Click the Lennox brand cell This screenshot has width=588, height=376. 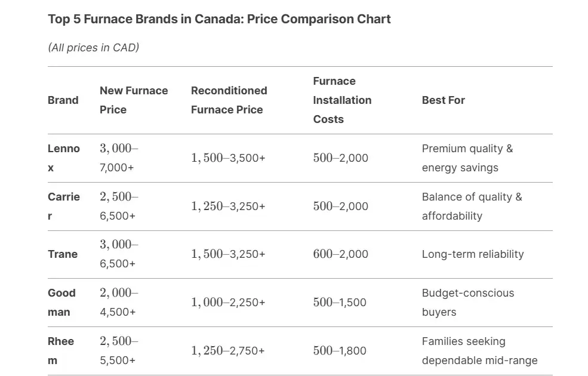[63, 158]
